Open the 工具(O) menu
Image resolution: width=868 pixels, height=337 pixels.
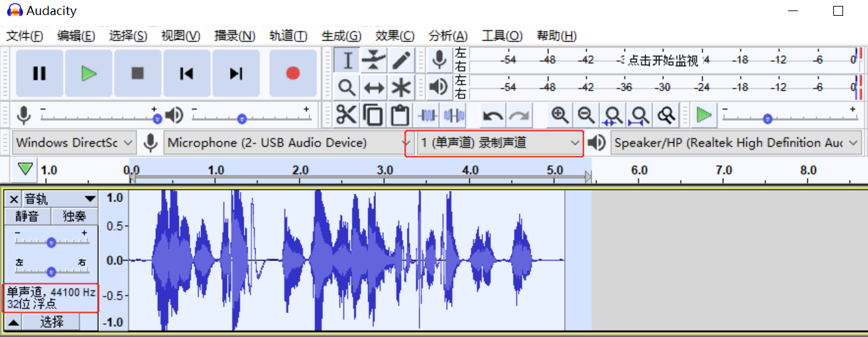point(502,35)
